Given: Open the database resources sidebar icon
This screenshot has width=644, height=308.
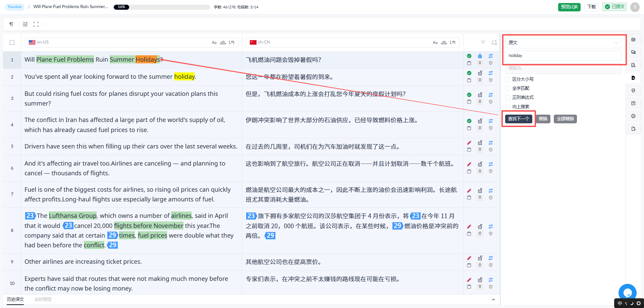Looking at the screenshot, I should pyautogui.click(x=633, y=40).
